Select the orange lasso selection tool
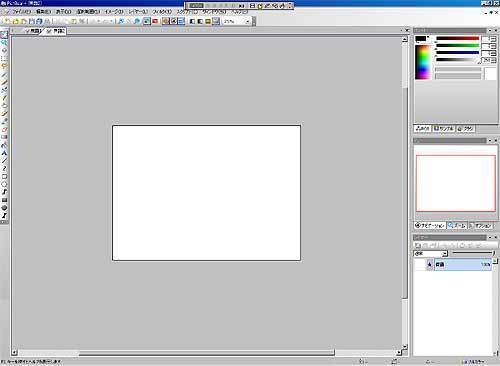The width and height of the screenshot is (500, 366). pyautogui.click(x=4, y=66)
